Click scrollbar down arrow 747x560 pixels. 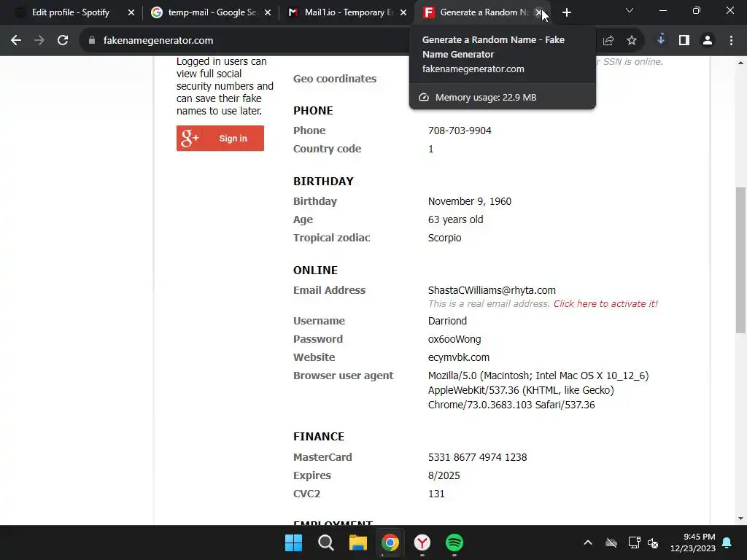(740, 518)
